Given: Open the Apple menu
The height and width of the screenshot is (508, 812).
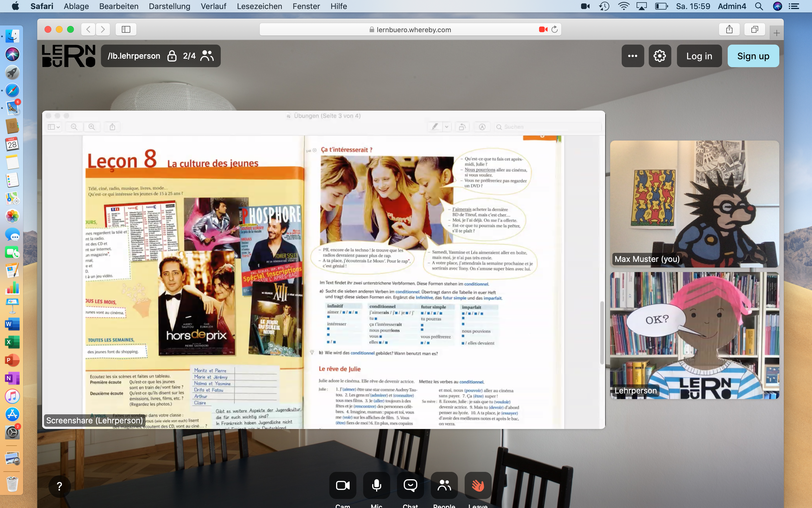Looking at the screenshot, I should (16, 6).
